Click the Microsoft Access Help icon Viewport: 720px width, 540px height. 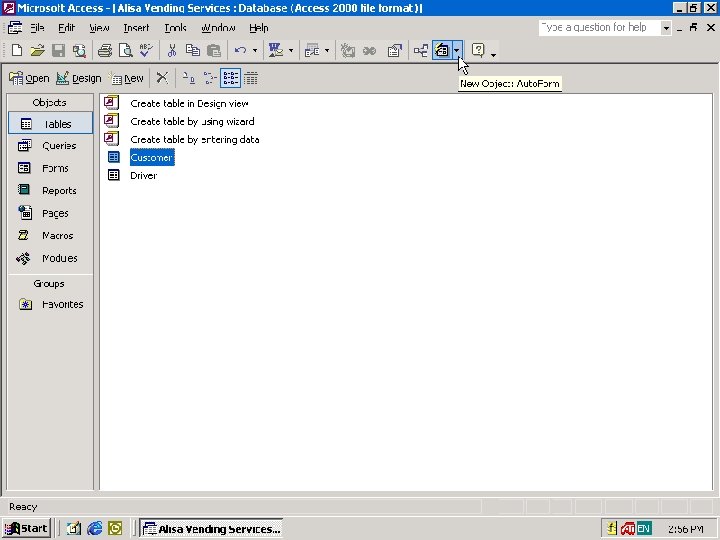click(x=478, y=50)
